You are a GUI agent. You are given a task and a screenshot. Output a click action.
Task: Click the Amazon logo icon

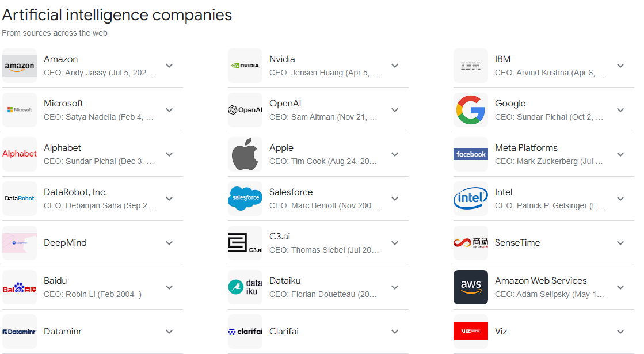click(19, 66)
